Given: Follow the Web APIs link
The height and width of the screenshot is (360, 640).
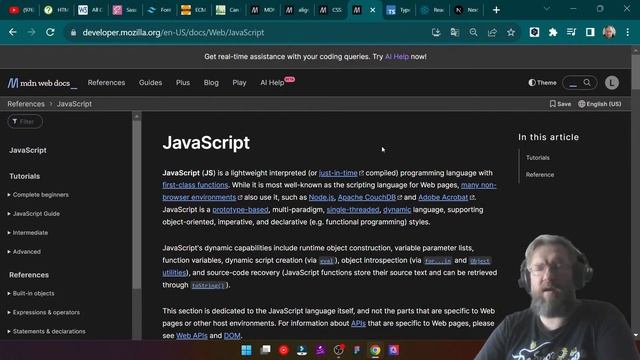Looking at the screenshot, I should [x=192, y=336].
